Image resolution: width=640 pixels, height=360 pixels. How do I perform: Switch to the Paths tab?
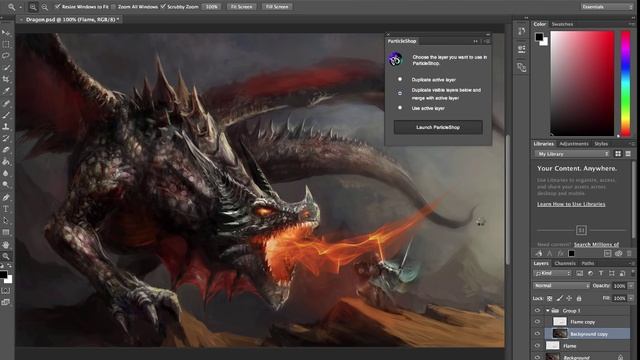click(x=588, y=263)
